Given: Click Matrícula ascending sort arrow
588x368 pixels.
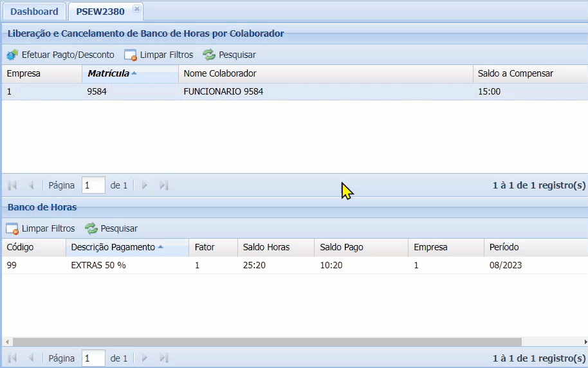Looking at the screenshot, I should click(134, 73).
